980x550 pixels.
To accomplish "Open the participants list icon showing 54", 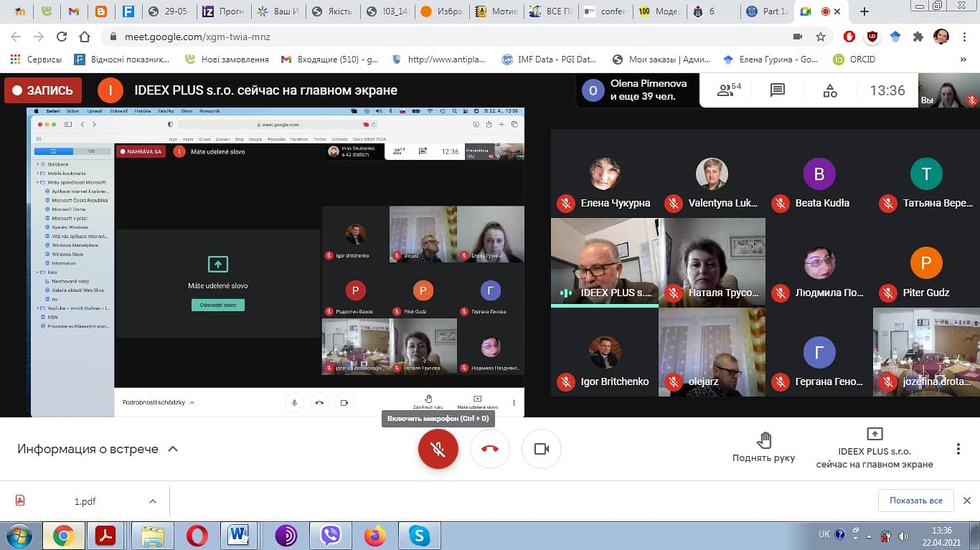I will point(730,90).
